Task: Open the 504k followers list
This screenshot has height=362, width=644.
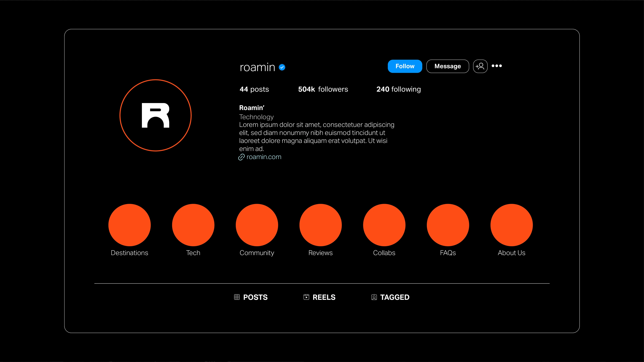Action: tap(323, 89)
